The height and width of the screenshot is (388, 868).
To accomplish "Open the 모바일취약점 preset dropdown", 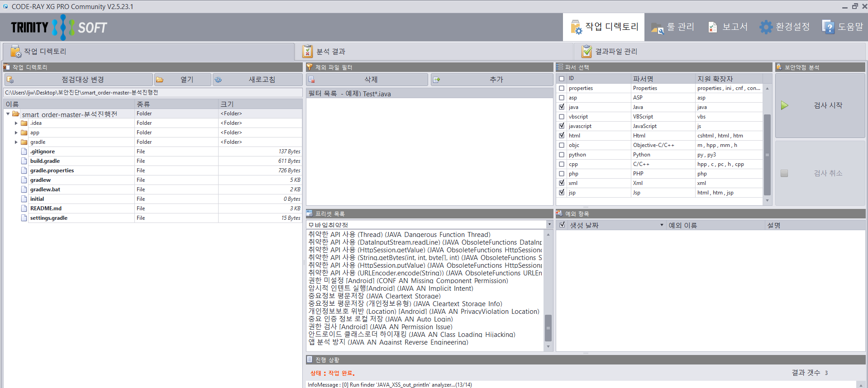I will pyautogui.click(x=549, y=224).
